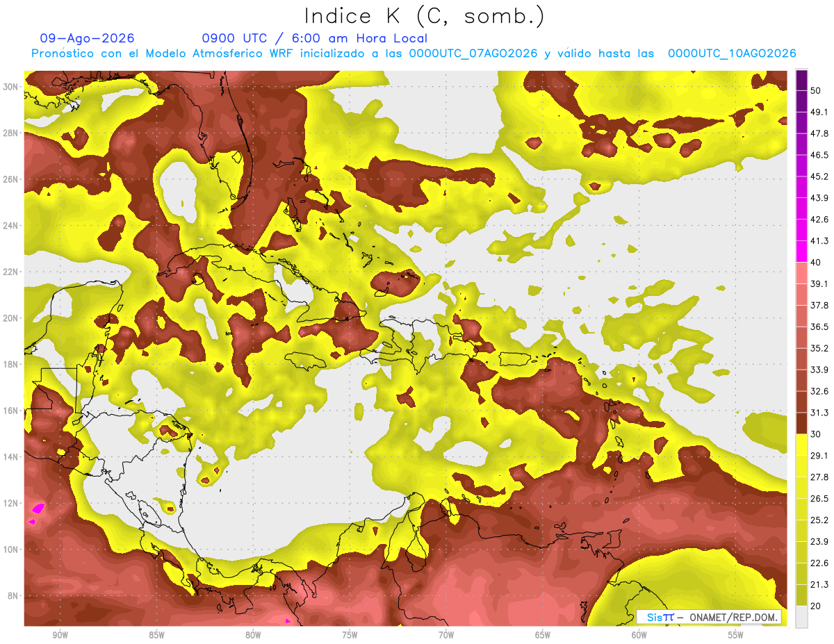
Task: Click the 22N latitude label
Action: coord(11,272)
